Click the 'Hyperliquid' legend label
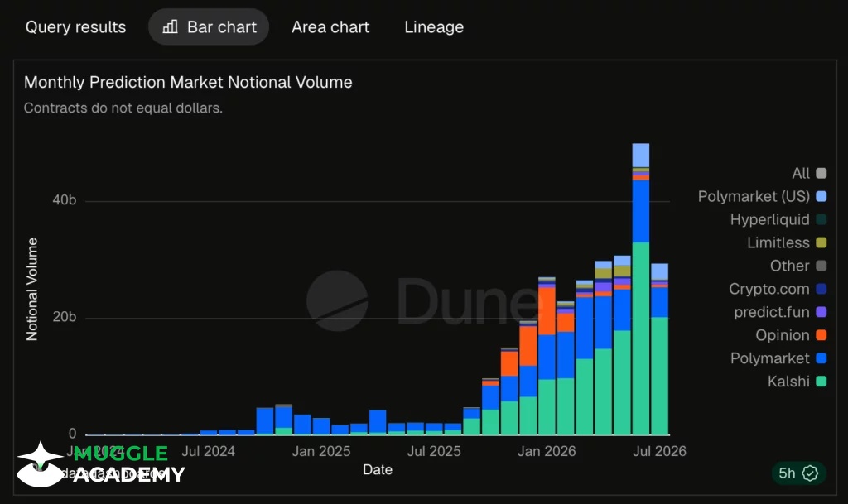Image resolution: width=848 pixels, height=504 pixels. point(769,219)
